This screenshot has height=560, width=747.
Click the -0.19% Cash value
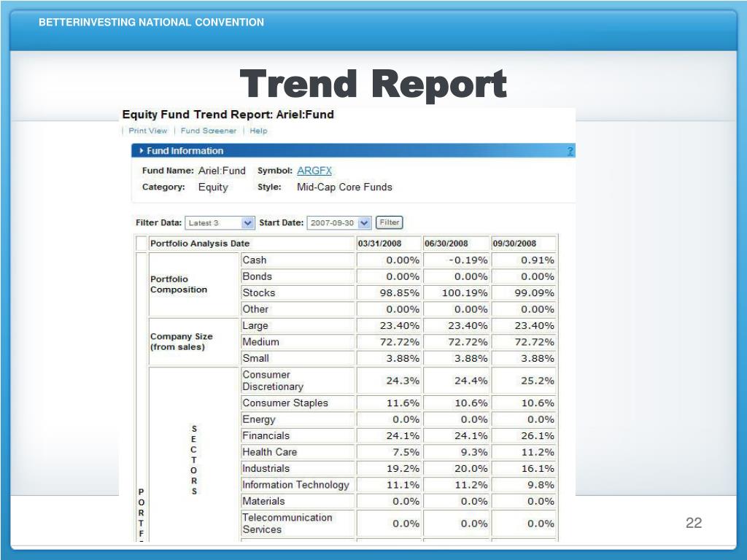click(468, 260)
